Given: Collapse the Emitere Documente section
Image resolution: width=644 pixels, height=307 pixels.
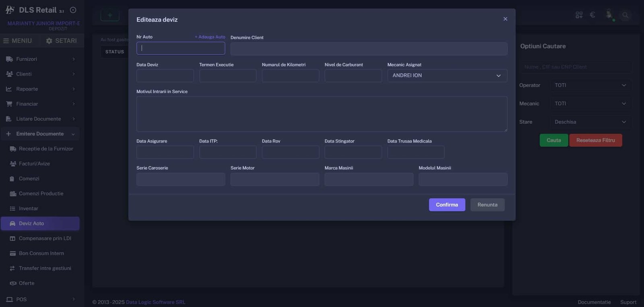Looking at the screenshot, I should pyautogui.click(x=73, y=134).
